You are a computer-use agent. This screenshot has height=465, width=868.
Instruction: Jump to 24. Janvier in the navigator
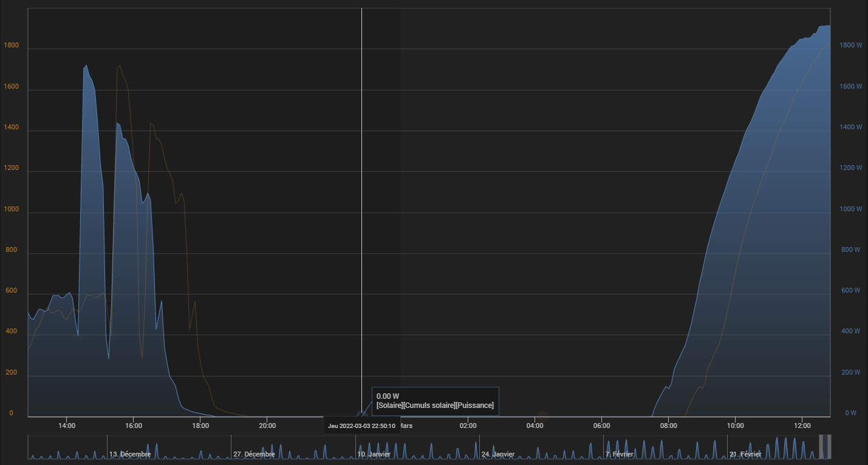[x=497, y=454]
